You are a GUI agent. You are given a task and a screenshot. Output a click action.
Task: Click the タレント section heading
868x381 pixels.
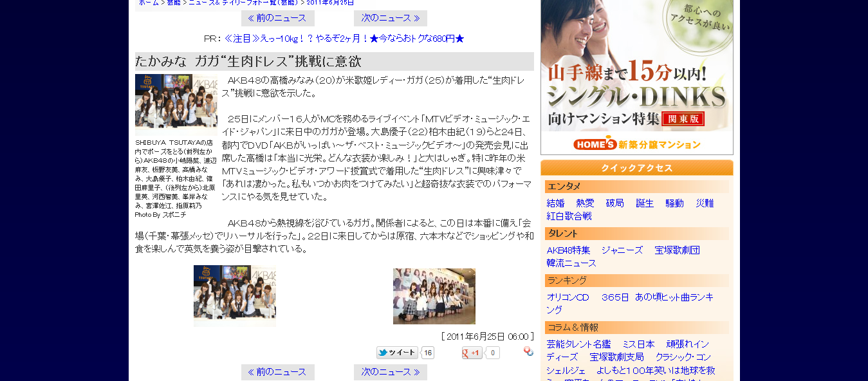click(637, 234)
